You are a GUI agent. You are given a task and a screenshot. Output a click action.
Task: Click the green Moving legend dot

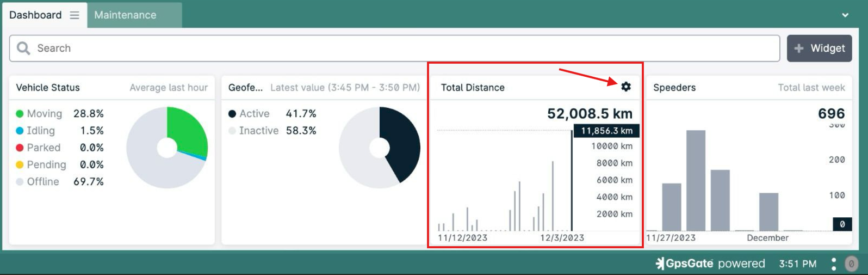(20, 114)
